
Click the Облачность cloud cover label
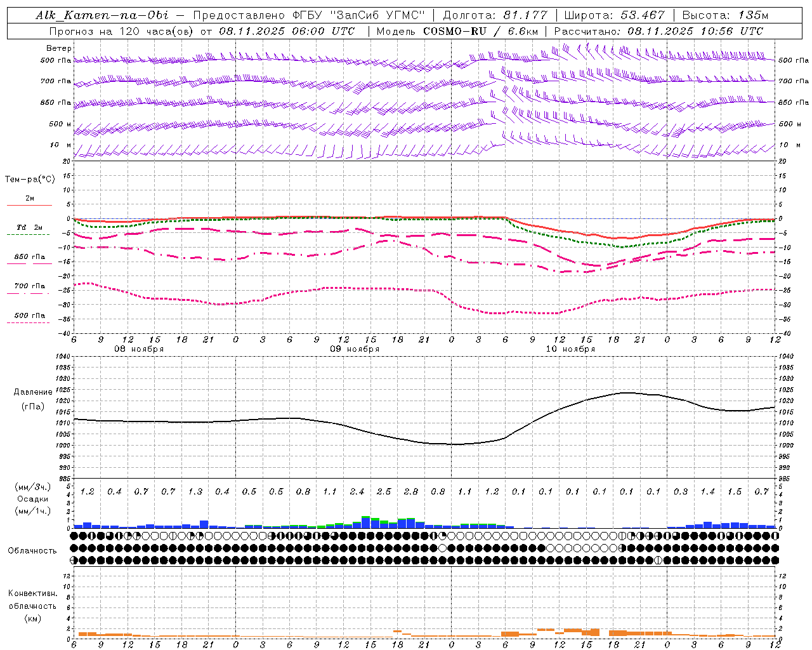32,551
